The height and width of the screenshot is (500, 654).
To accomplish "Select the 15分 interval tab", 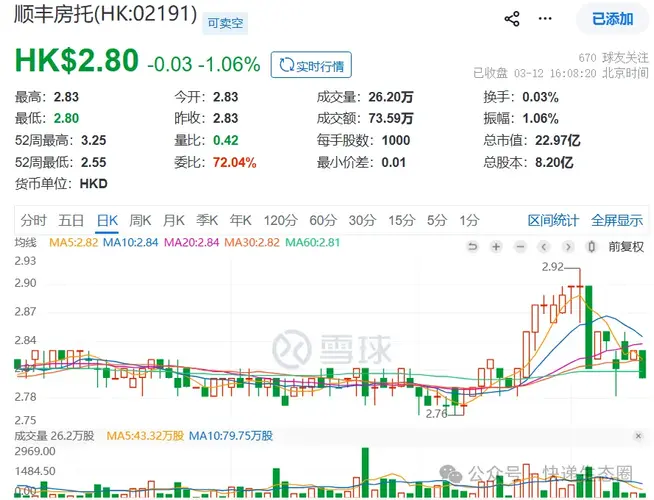I will (402, 220).
